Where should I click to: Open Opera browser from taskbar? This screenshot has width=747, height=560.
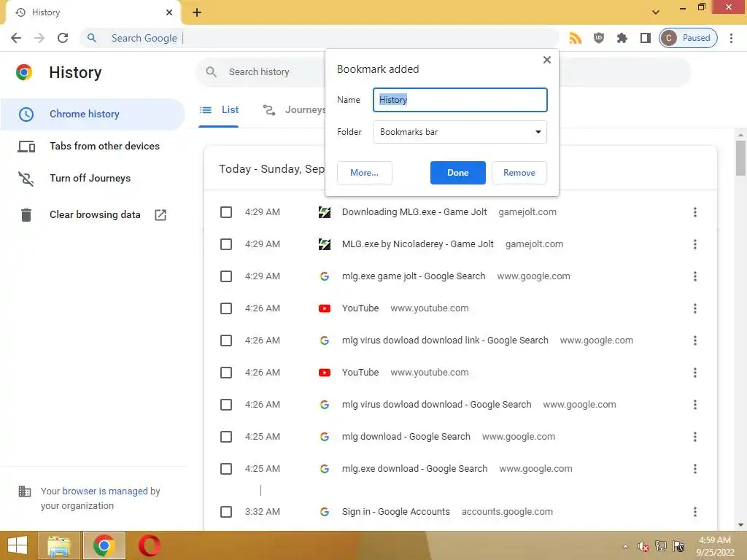(150, 545)
